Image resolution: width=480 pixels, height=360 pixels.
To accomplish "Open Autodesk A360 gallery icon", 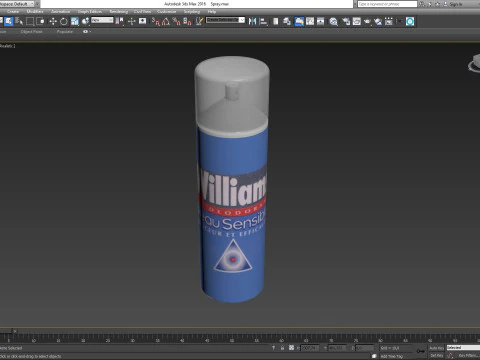I will click(389, 22).
